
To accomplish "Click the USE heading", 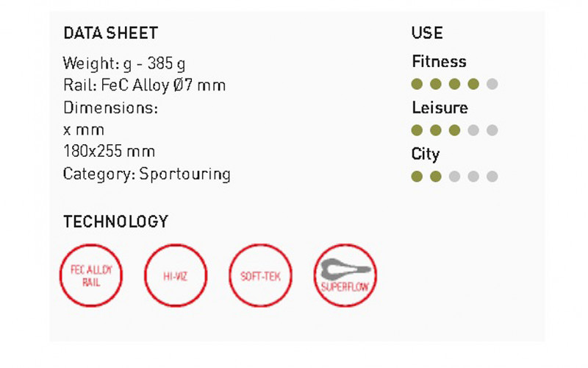I will click(x=427, y=33).
